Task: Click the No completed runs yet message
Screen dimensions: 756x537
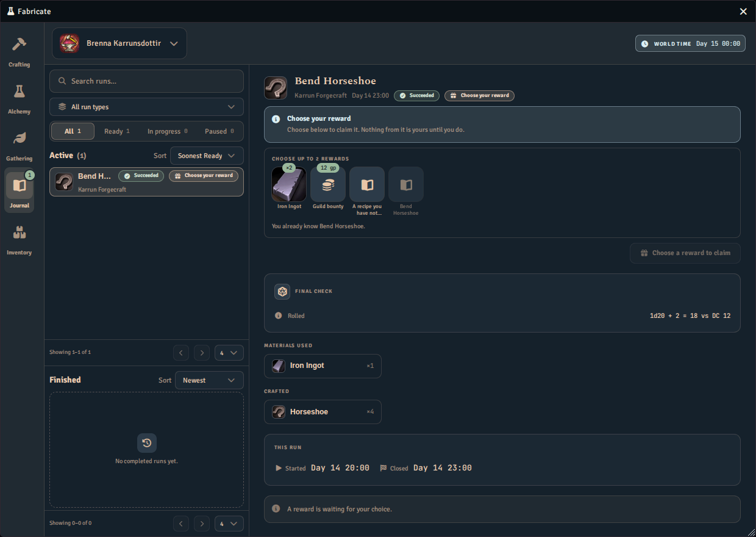Action: 146,461
